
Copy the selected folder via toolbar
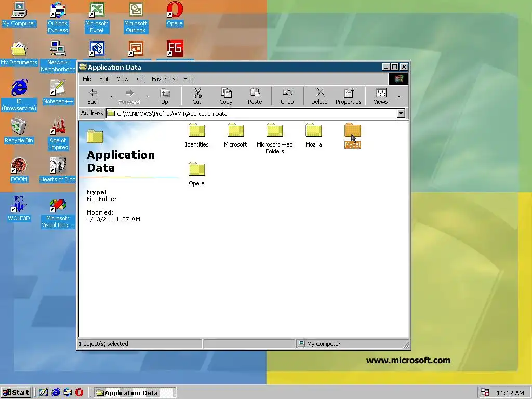[x=226, y=96]
